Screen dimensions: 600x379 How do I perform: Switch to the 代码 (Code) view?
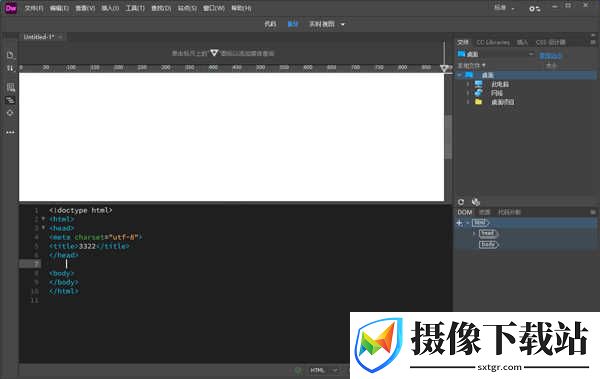[x=270, y=24]
